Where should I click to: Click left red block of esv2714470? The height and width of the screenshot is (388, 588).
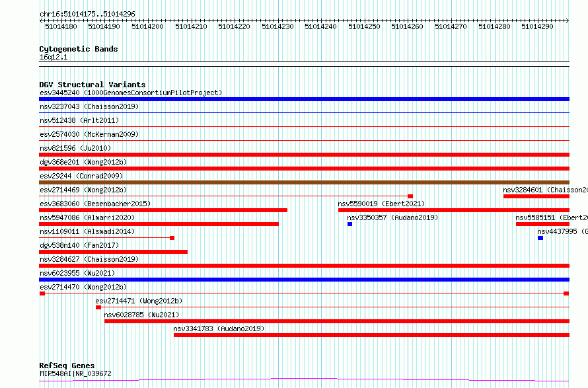pos(42,293)
